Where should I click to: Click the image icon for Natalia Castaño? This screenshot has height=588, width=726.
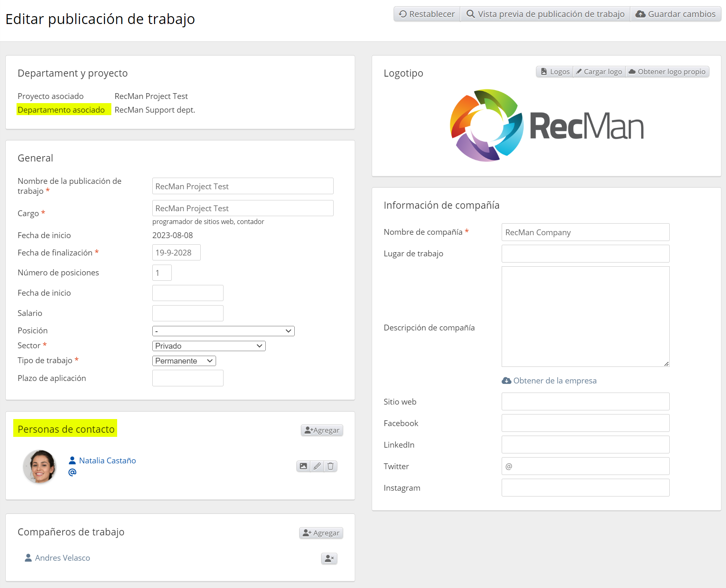click(x=303, y=466)
